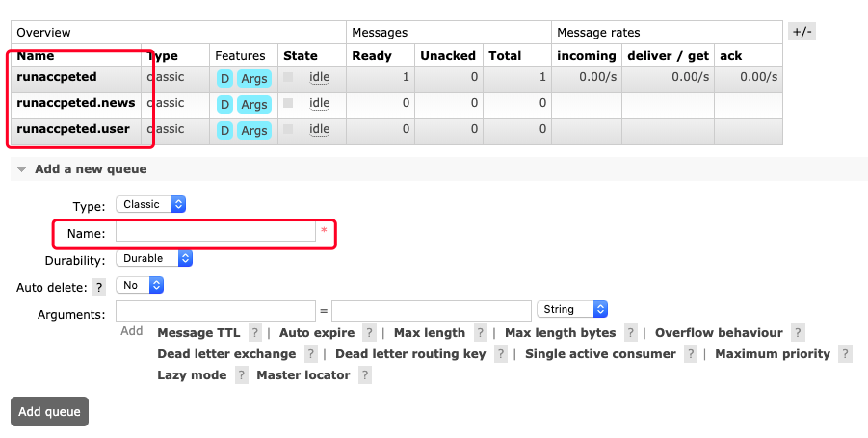Open help icon beside Message TTL
The height and width of the screenshot is (438, 868).
tap(255, 333)
